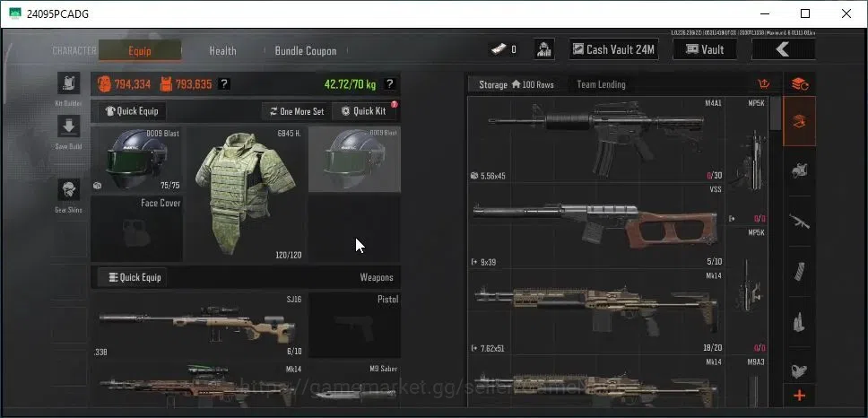Click the orange sort basket icon in Storage

tap(764, 84)
